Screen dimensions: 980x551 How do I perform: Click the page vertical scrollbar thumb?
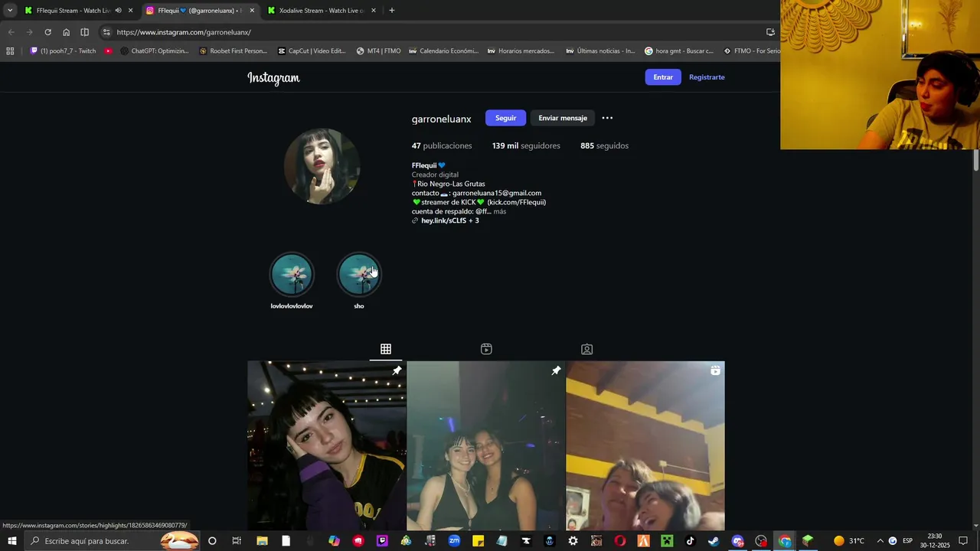[976, 161]
